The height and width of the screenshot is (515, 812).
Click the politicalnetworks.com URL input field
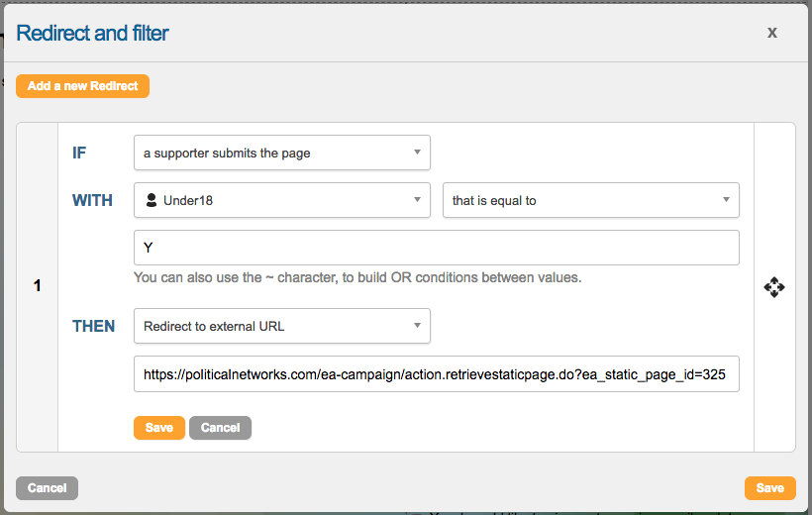(x=436, y=374)
